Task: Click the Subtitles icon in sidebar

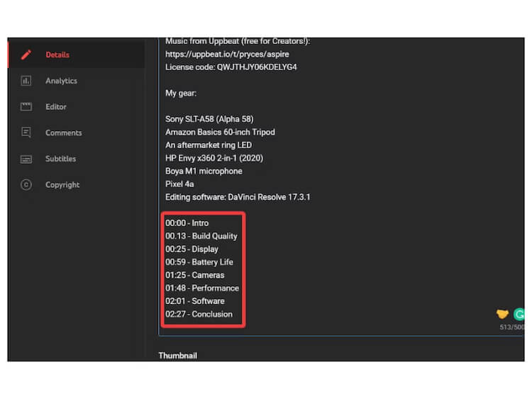Action: coord(26,159)
